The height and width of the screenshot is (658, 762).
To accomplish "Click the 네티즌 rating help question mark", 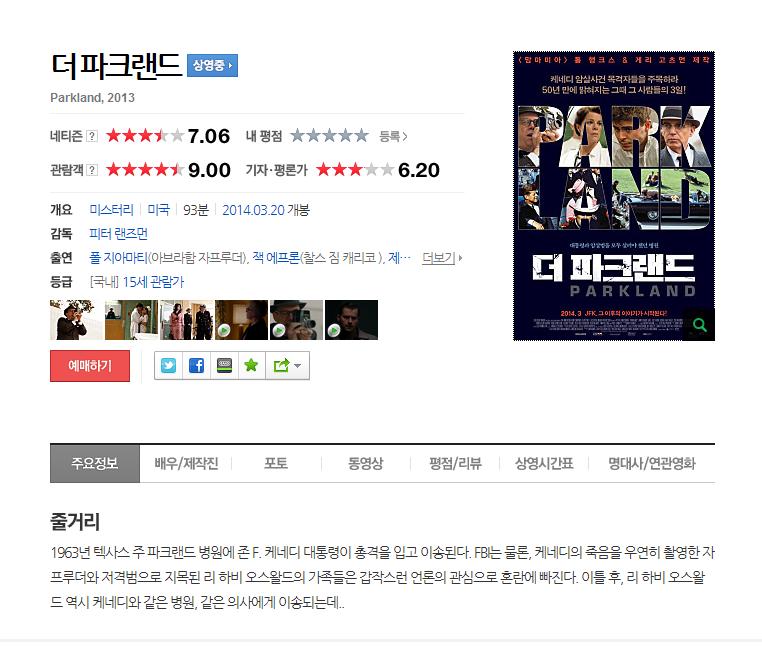I will pyautogui.click(x=91, y=136).
